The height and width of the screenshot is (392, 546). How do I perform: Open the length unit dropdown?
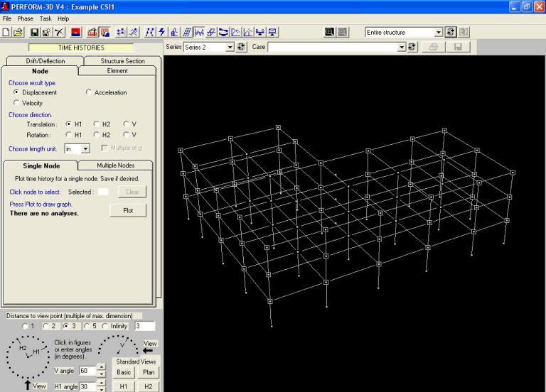(85, 149)
